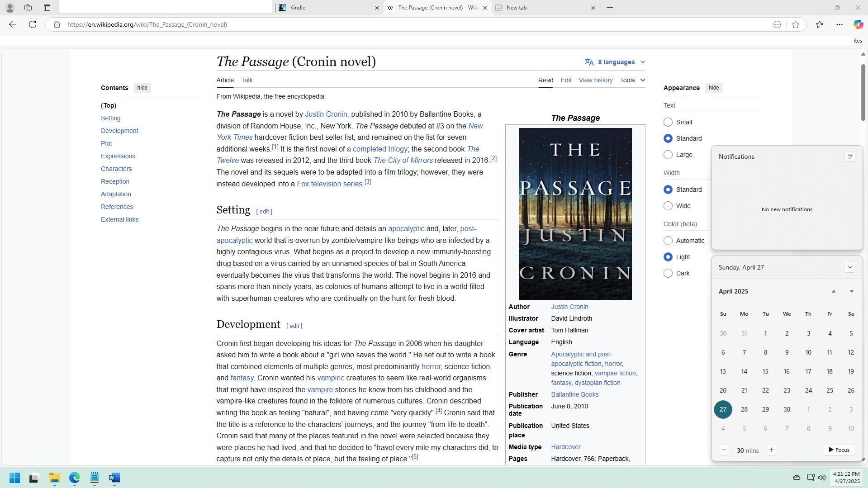
Task: Start a Focus session
Action: coord(839,450)
